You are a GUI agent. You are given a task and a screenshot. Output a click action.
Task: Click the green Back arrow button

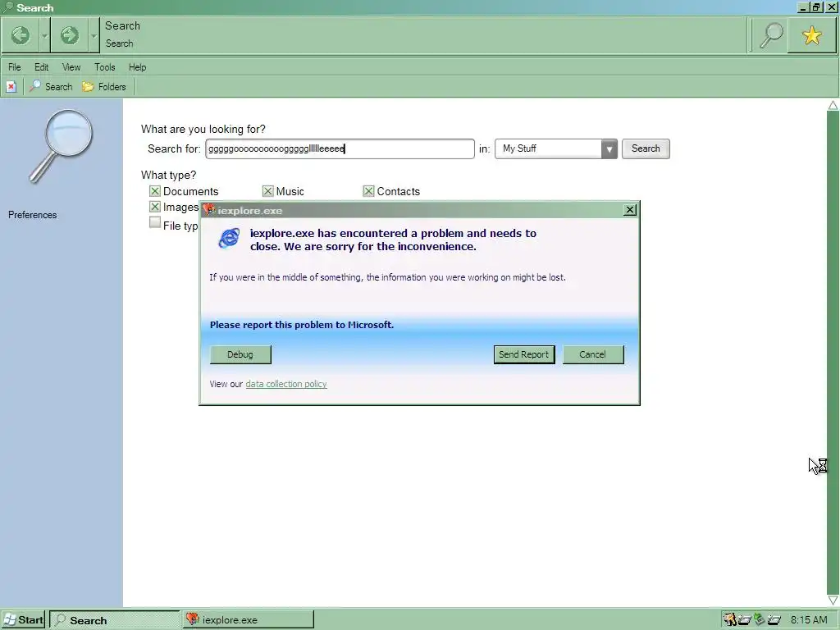tap(21, 35)
